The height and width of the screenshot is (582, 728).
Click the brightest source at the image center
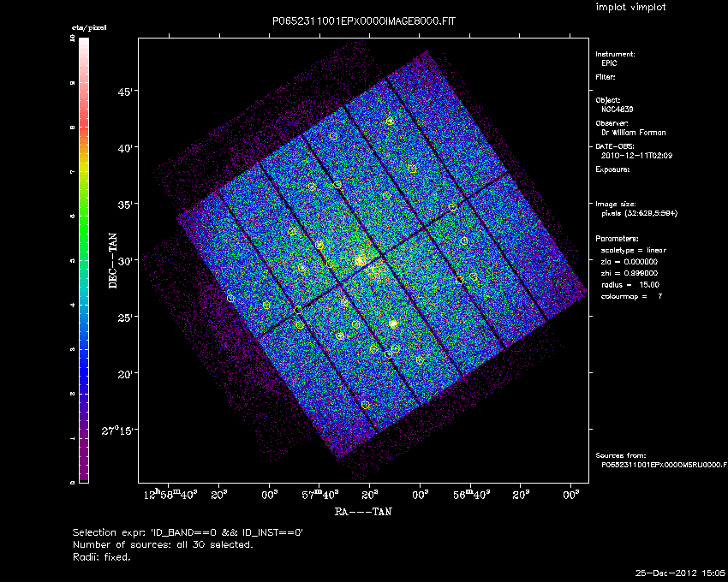361,260
